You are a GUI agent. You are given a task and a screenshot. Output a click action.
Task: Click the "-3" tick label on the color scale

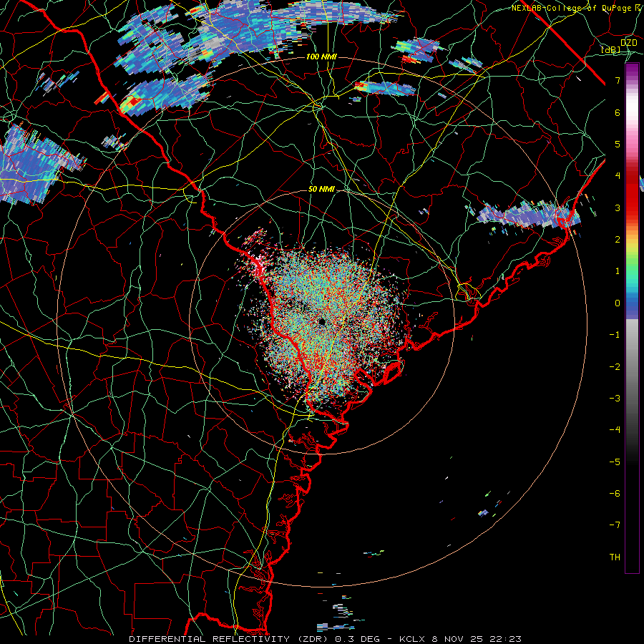click(x=615, y=399)
